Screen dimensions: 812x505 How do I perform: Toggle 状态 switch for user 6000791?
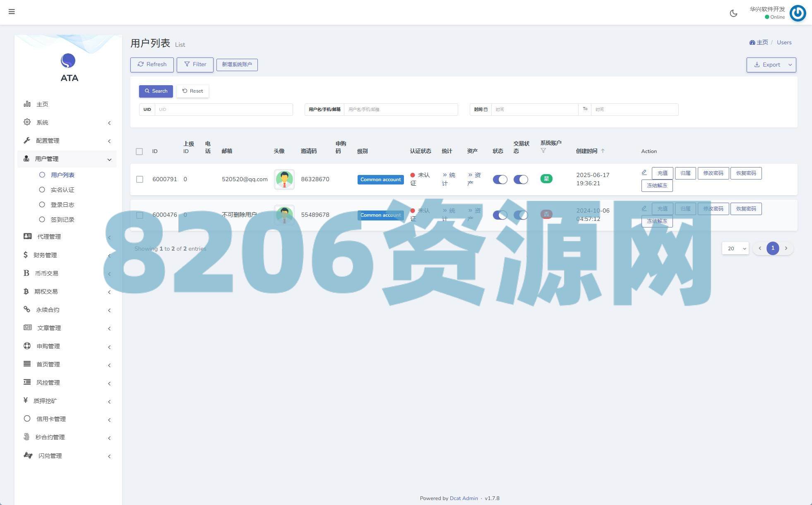click(500, 180)
